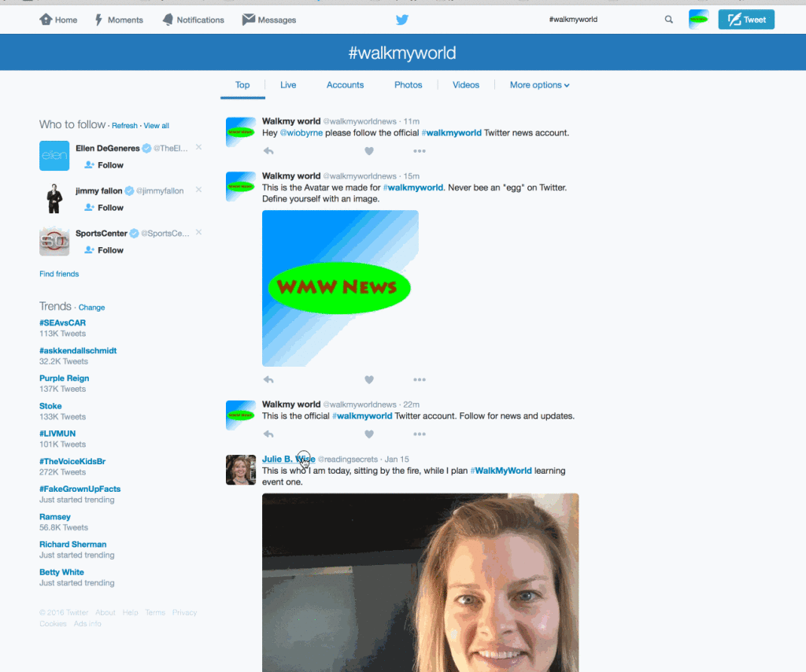806x672 pixels.
Task: Select the Top tab
Action: [242, 85]
